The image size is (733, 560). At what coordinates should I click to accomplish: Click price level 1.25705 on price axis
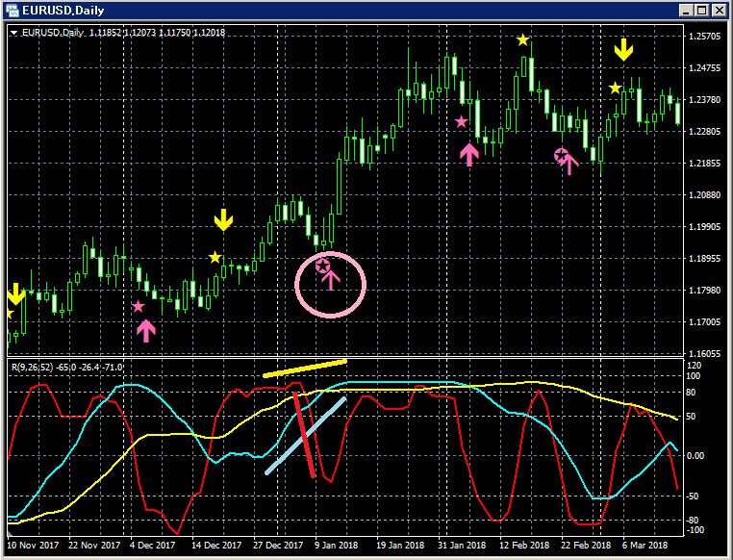point(705,37)
